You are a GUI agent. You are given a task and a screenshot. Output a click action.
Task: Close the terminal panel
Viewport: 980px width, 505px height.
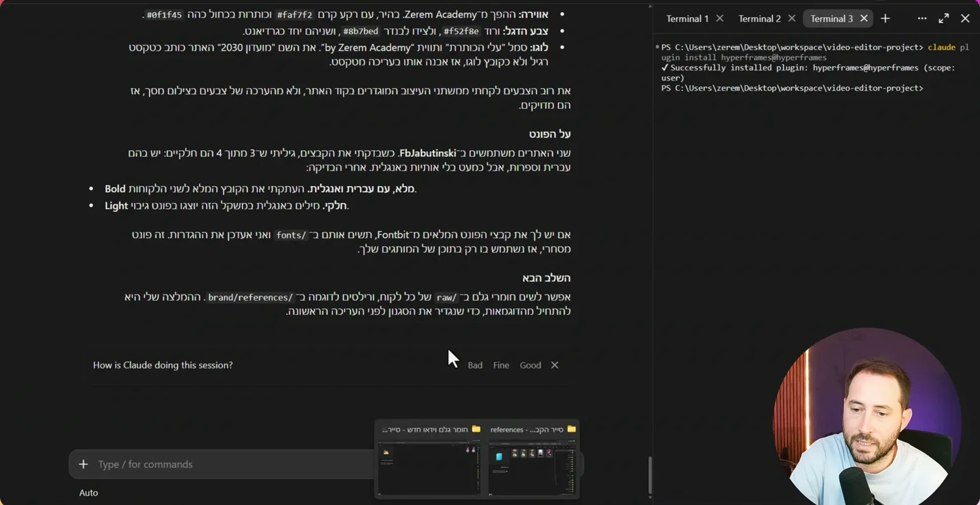(x=965, y=18)
